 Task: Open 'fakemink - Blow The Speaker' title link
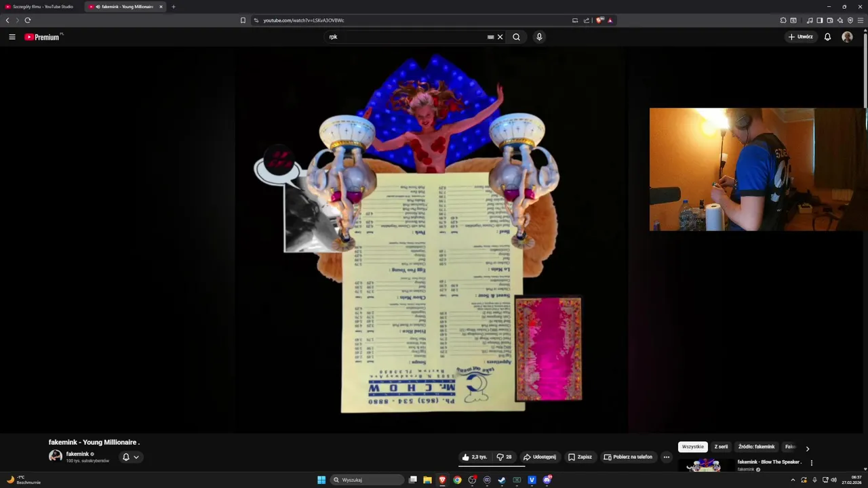pos(770,462)
